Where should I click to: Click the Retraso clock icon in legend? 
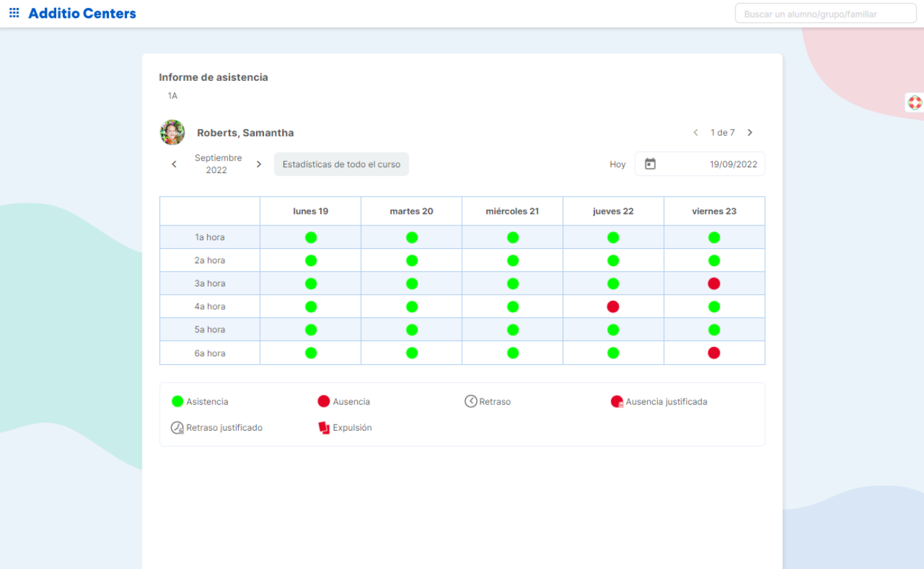point(471,401)
